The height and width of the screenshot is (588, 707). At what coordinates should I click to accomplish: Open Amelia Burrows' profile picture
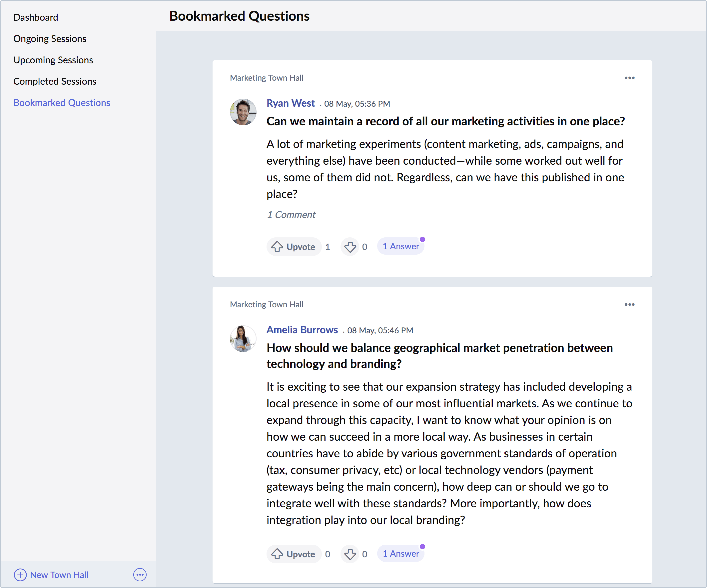coord(243,338)
